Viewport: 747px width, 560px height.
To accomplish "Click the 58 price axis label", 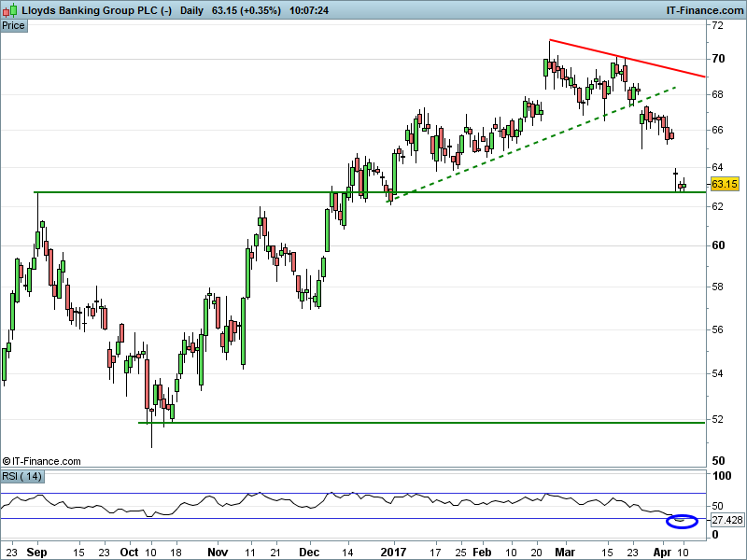I will click(x=717, y=287).
